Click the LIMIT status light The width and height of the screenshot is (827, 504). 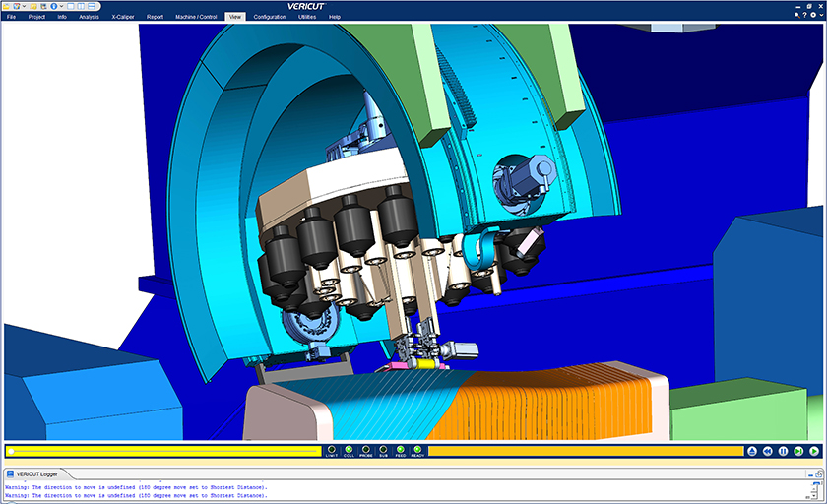pyautogui.click(x=331, y=450)
